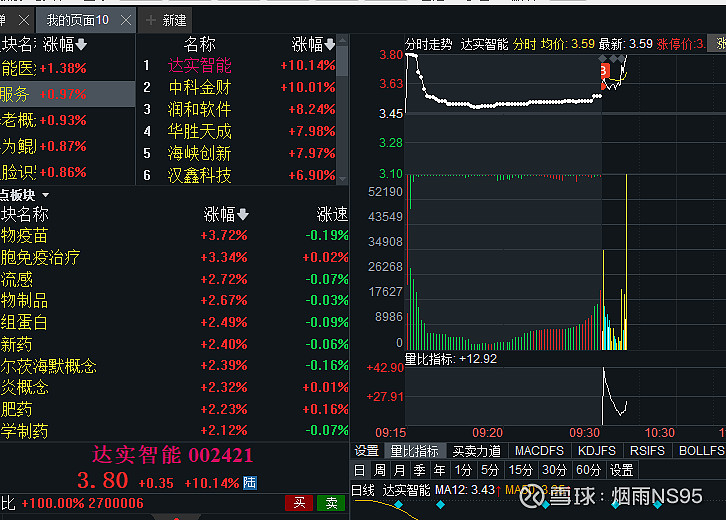Switch to RSIFS indicator tab
Viewport: 726px width, 520px height.
647,451
